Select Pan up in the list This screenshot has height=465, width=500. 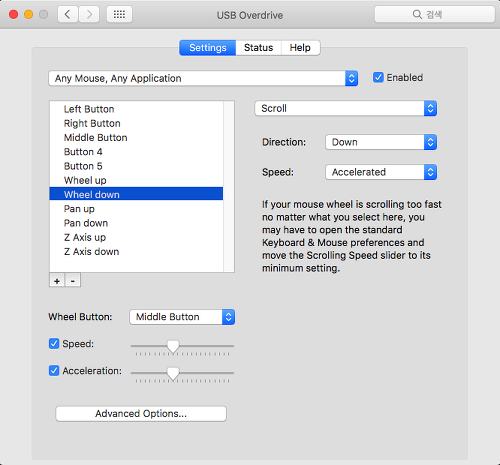136,209
